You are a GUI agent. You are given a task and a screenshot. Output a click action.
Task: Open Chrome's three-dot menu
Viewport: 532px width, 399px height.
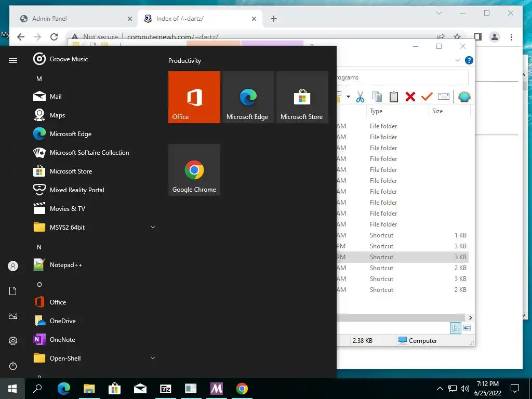point(511,37)
